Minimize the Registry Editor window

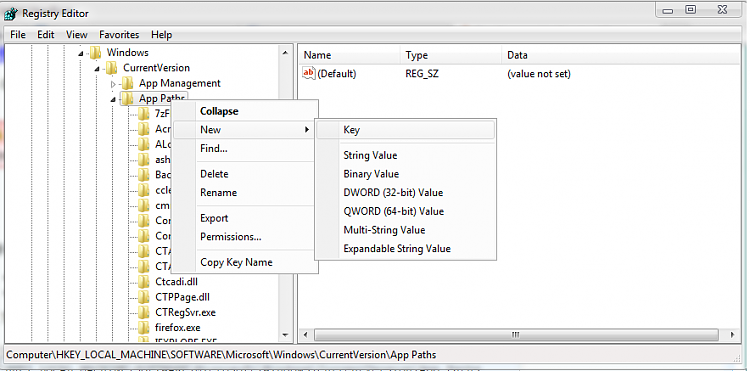[x=667, y=10]
